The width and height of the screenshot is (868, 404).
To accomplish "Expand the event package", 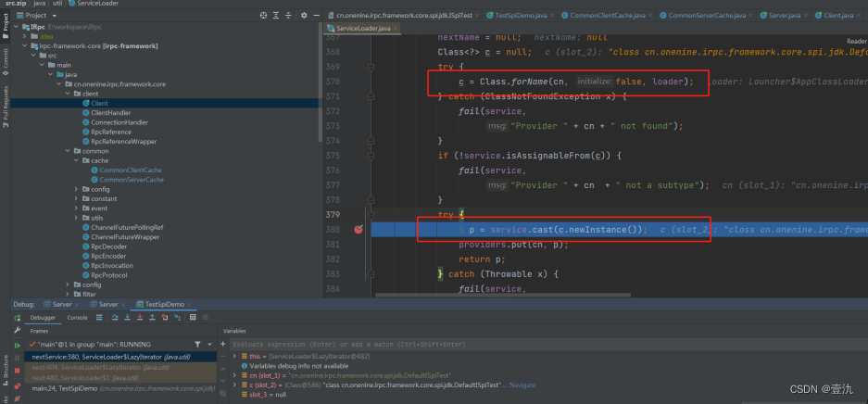I will (76, 208).
